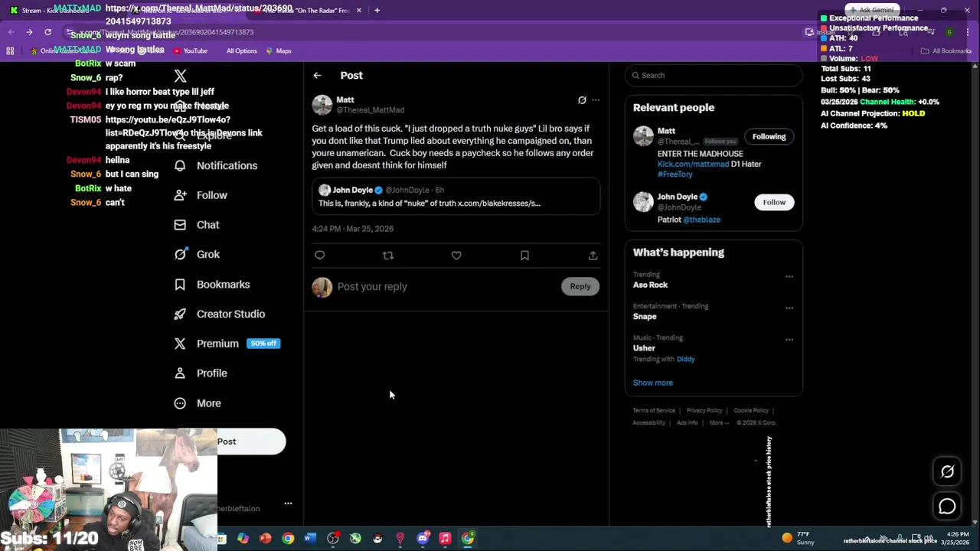Go back using the Post header arrow

tap(317, 75)
